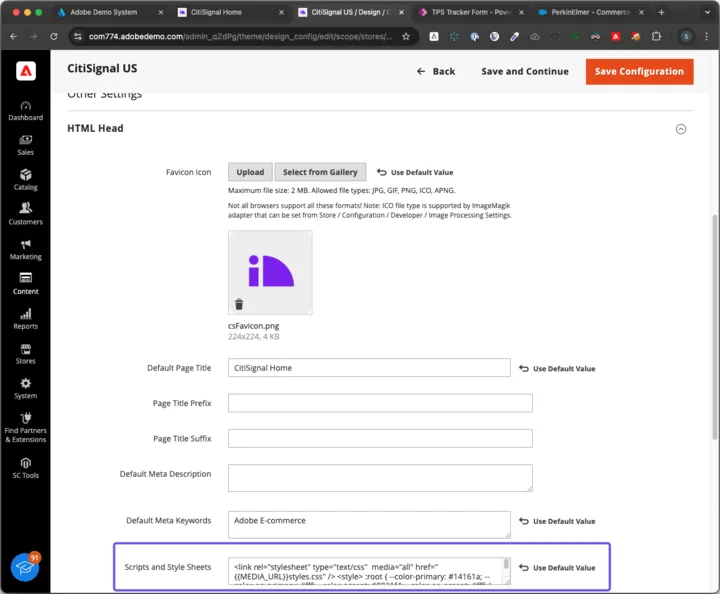Bookmark this page with the star icon
This screenshot has width=720, height=594.
(405, 36)
